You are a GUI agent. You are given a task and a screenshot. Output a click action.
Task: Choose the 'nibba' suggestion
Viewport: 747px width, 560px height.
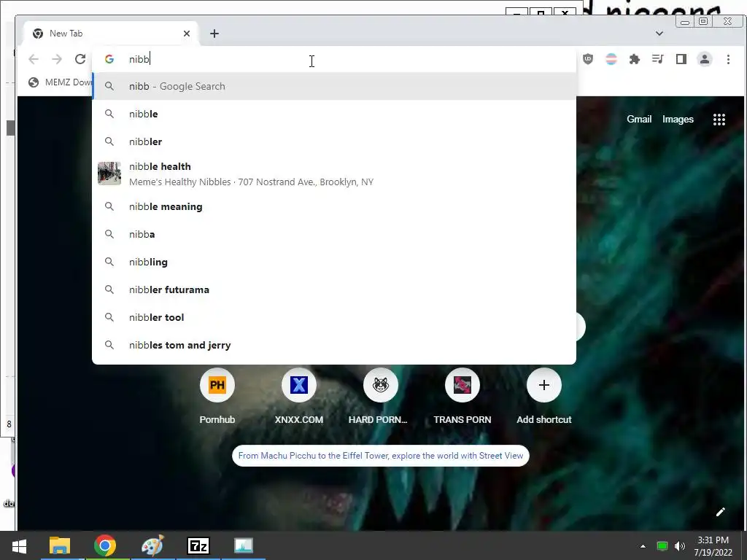pos(334,234)
